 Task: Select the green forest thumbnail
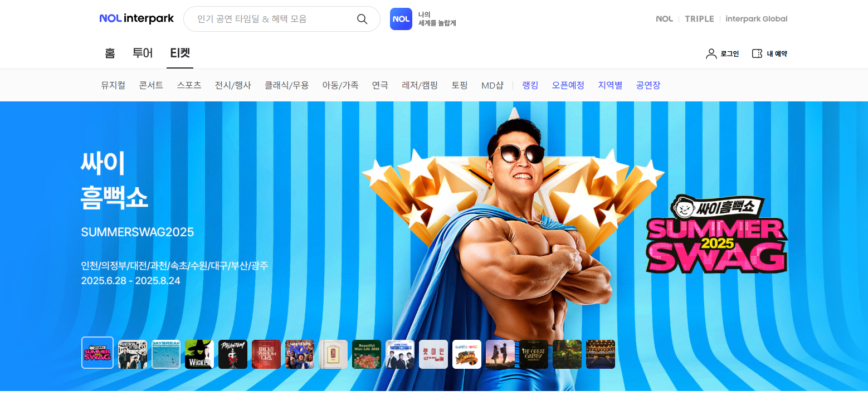click(567, 354)
